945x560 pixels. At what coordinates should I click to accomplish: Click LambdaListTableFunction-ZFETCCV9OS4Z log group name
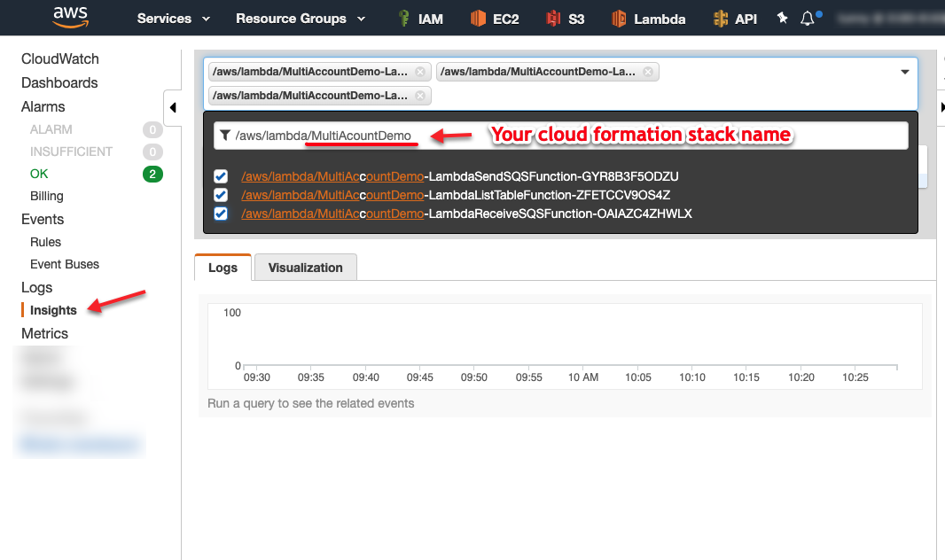click(x=456, y=195)
